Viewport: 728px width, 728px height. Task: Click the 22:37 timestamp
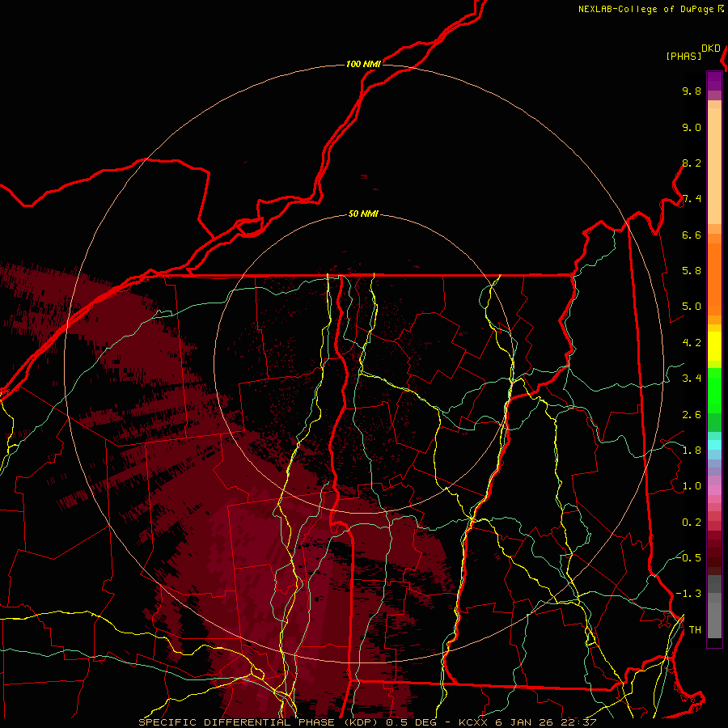click(578, 722)
